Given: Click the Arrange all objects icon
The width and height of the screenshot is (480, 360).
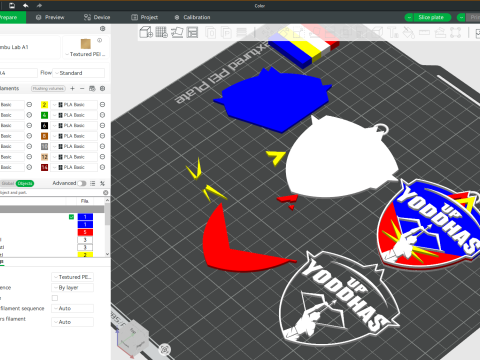Looking at the screenshot, I should tap(192, 32).
